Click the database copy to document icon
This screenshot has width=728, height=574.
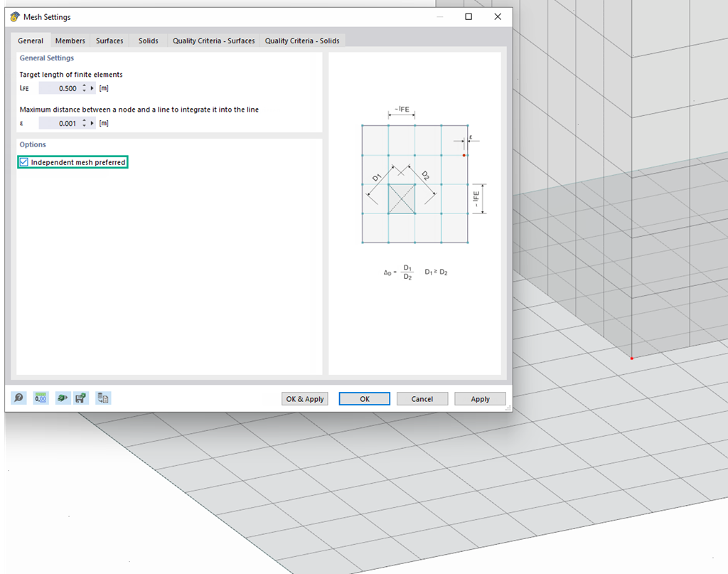tap(103, 398)
